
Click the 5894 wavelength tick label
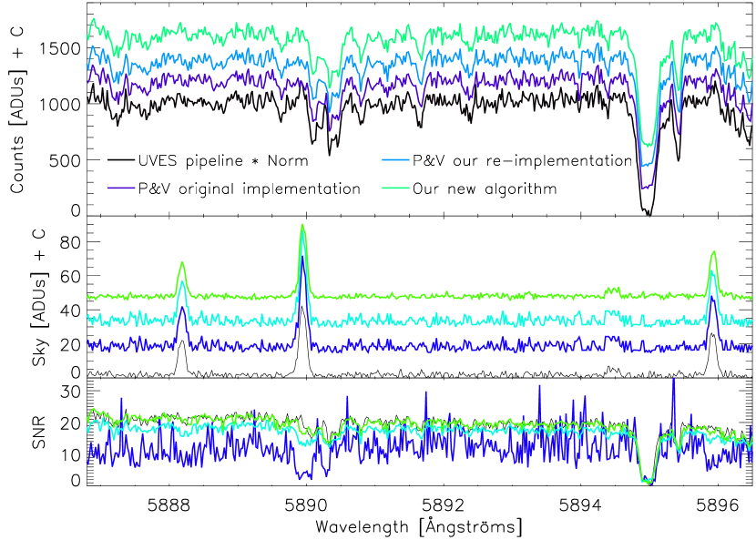pos(581,504)
